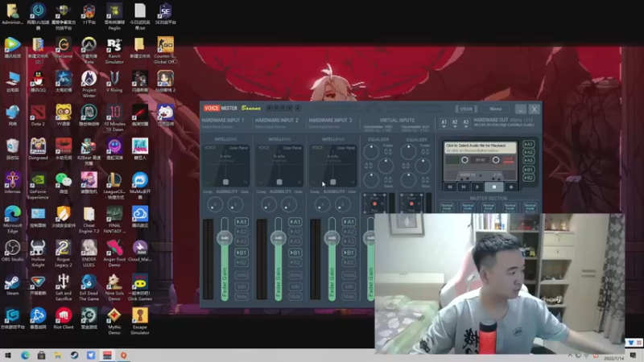Open Microsoft Store from the taskbar
The image size is (644, 362).
(x=41, y=356)
